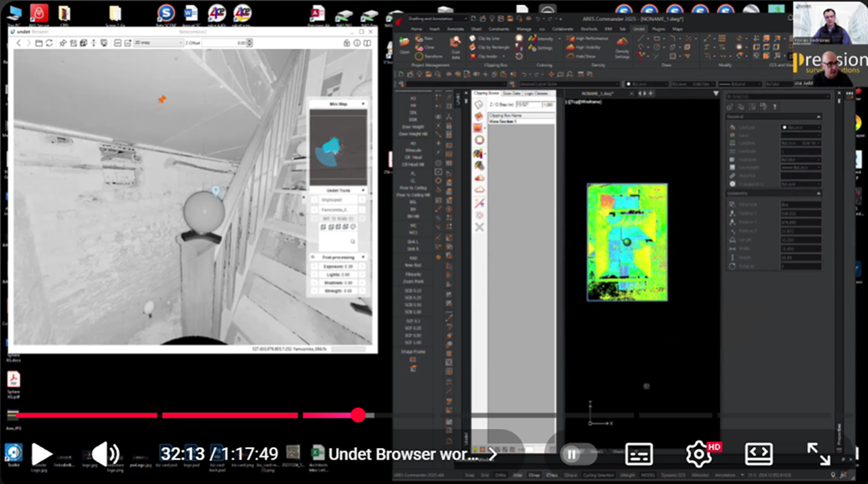This screenshot has height=484, width=868.
Task: Click Fitmarks palette button
Action: click(413, 274)
